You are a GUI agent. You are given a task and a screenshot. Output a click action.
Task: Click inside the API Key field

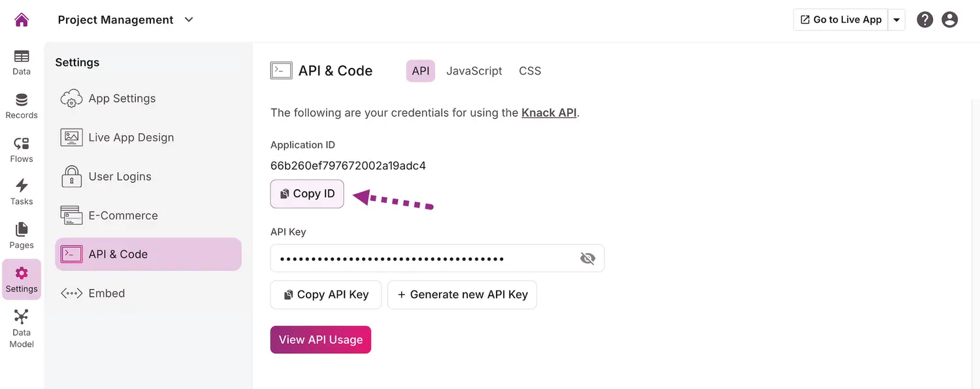pyautogui.click(x=425, y=258)
